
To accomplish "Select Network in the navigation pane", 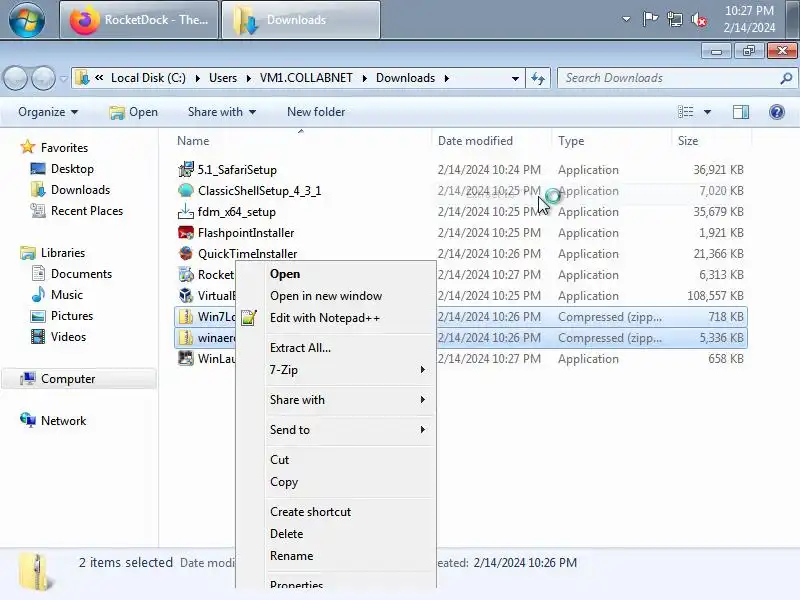I will coord(63,420).
